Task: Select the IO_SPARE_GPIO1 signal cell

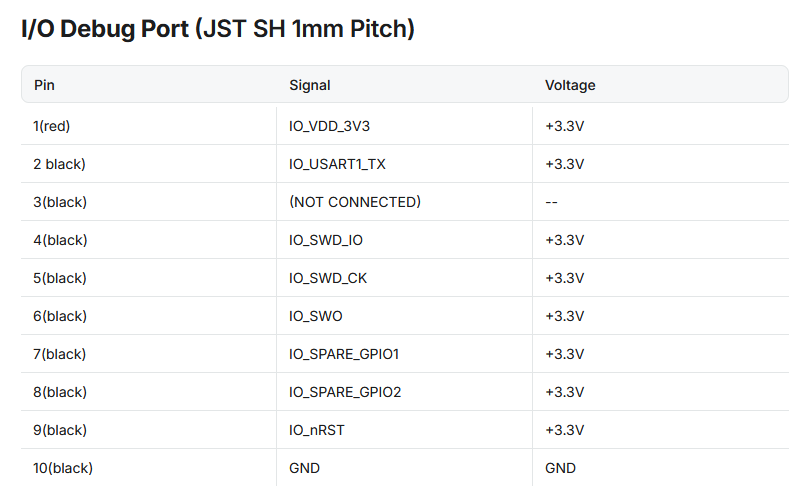Action: pyautogui.click(x=344, y=354)
